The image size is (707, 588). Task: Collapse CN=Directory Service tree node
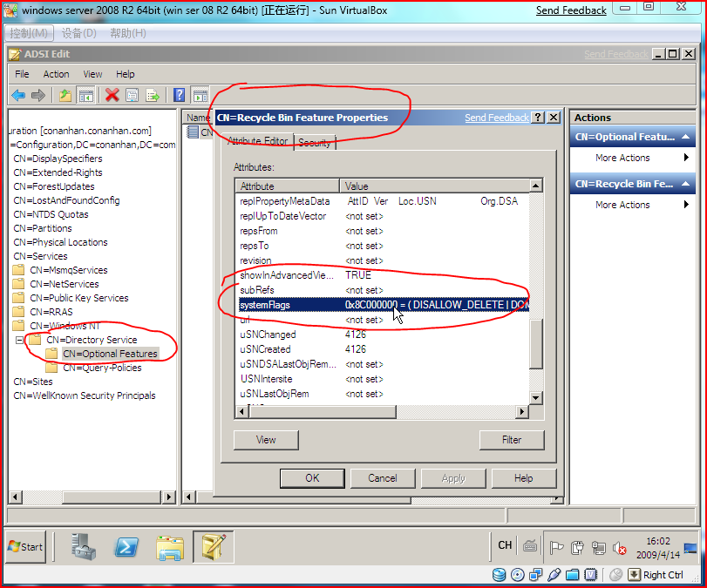click(x=19, y=340)
